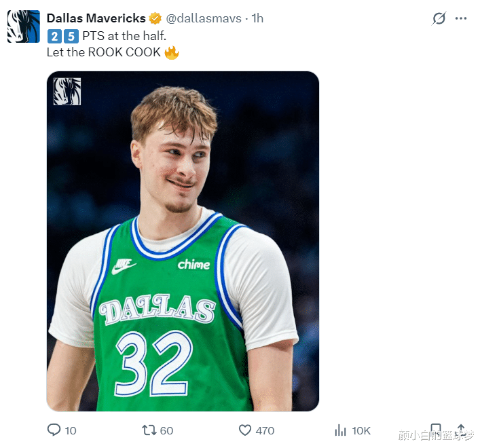Repost the tweet with the retweet icon
The image size is (480, 448).
[x=148, y=430]
